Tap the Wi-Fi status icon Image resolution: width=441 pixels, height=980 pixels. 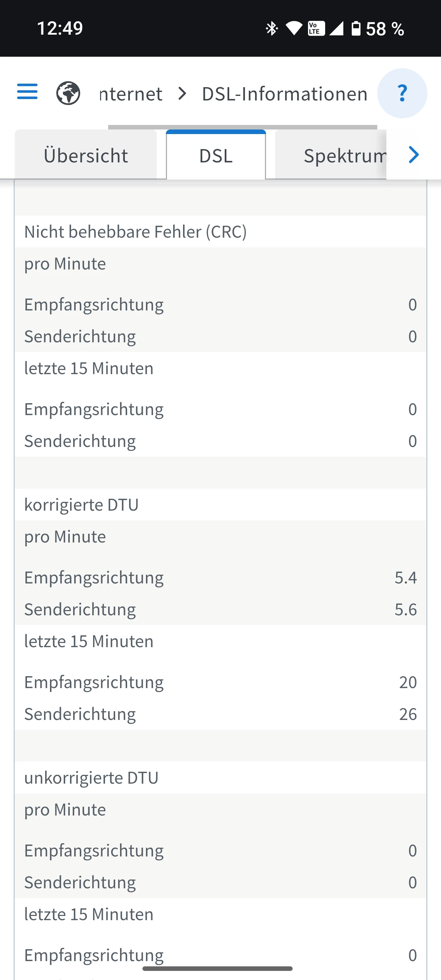[x=293, y=29]
